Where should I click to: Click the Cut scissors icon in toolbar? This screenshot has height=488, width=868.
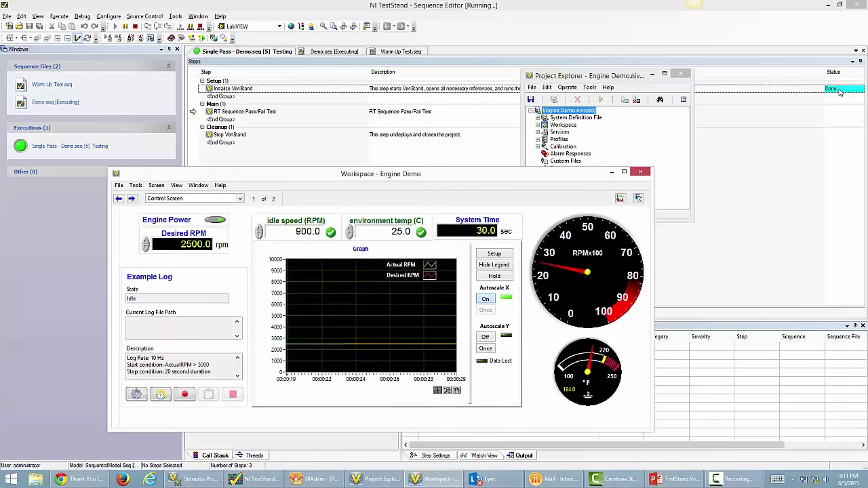[51, 26]
